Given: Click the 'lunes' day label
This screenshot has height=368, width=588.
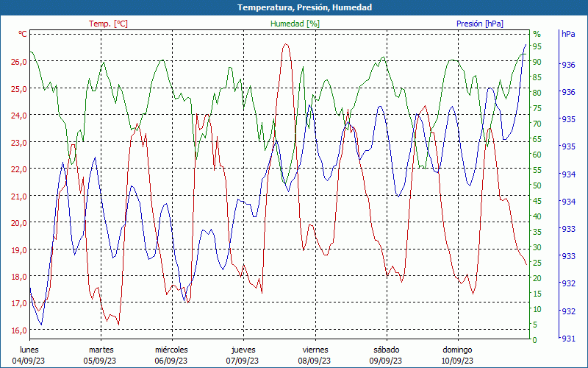Looking at the screenshot, I should pos(29,350).
